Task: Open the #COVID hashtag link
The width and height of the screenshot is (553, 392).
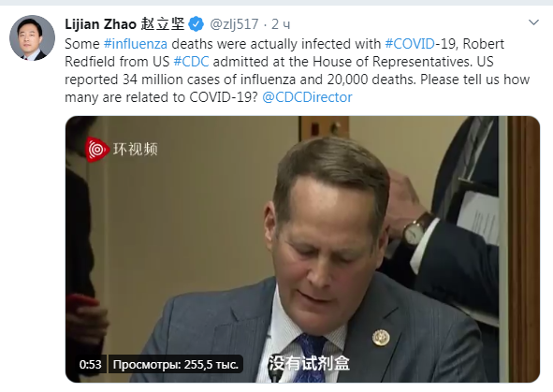Action: 410,44
